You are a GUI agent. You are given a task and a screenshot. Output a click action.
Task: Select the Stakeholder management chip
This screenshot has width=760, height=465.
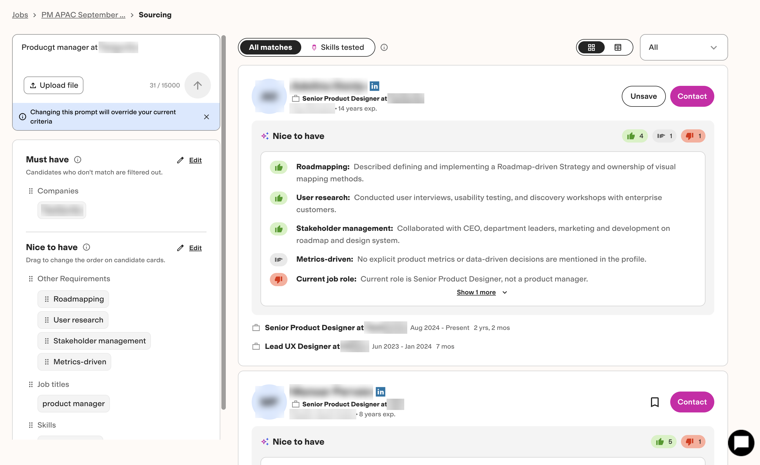94,341
